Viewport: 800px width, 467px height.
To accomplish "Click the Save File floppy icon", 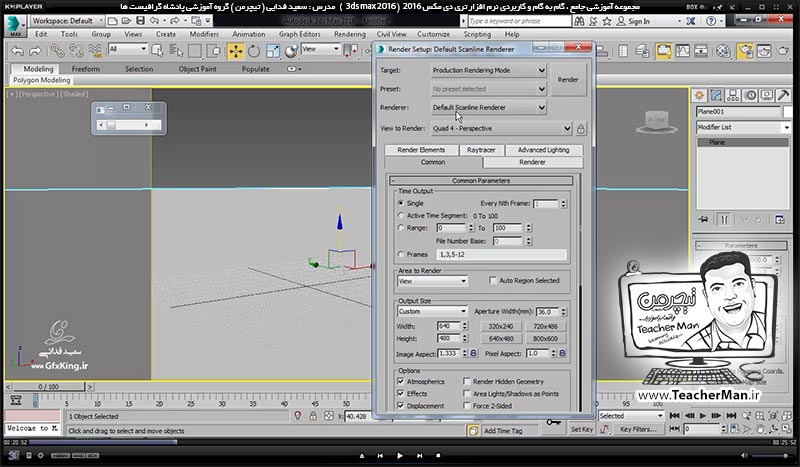I will coord(140,21).
